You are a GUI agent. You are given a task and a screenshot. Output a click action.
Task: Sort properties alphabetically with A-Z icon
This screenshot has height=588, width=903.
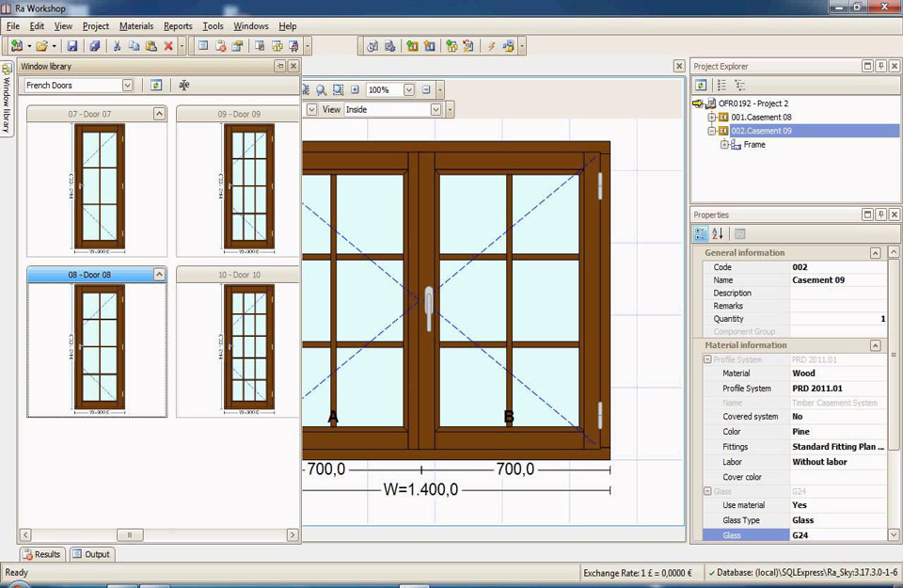tap(718, 234)
